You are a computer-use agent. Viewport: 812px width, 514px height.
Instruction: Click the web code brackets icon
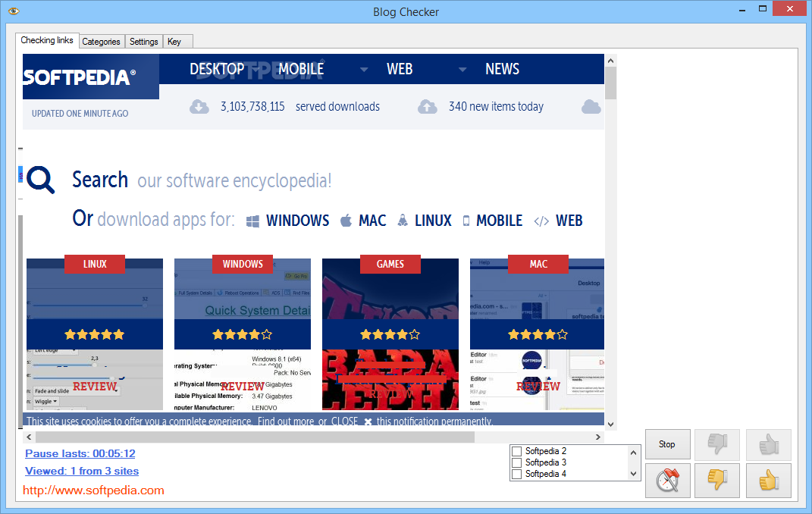pyautogui.click(x=541, y=221)
